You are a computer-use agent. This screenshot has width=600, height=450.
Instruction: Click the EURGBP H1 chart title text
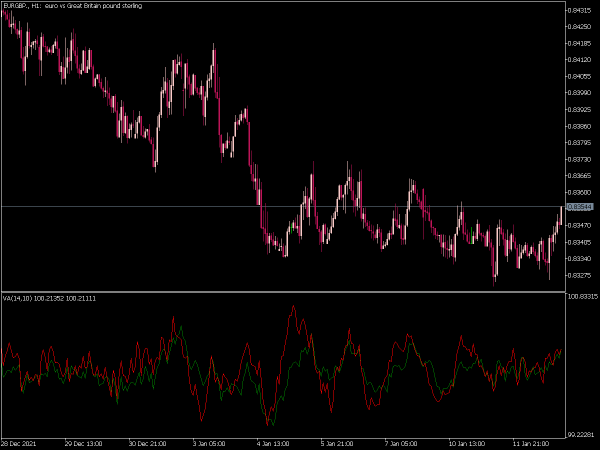(x=73, y=6)
